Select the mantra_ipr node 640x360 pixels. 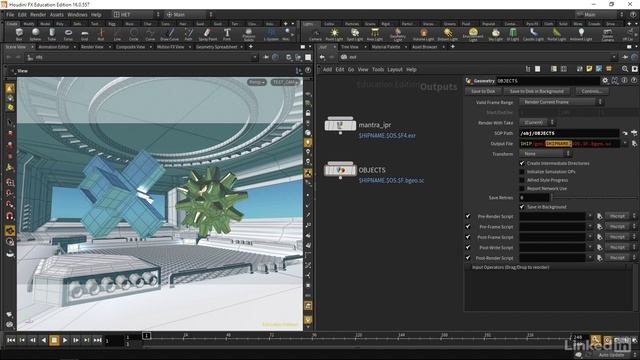pyautogui.click(x=340, y=124)
